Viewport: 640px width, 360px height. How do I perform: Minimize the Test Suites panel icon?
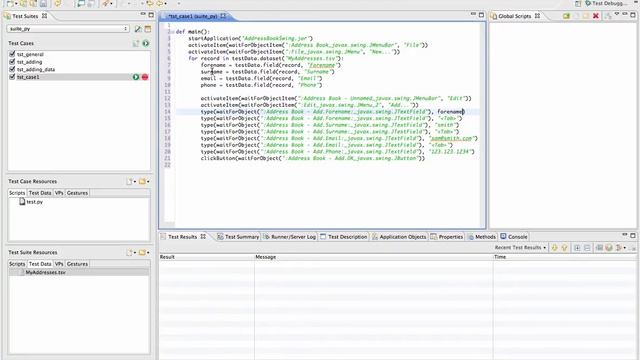pos(143,15)
